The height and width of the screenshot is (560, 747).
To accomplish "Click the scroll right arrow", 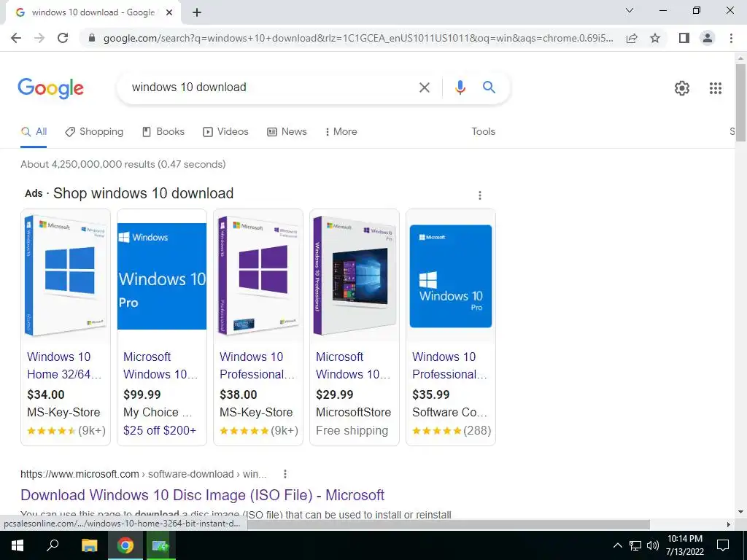I will pos(729,524).
